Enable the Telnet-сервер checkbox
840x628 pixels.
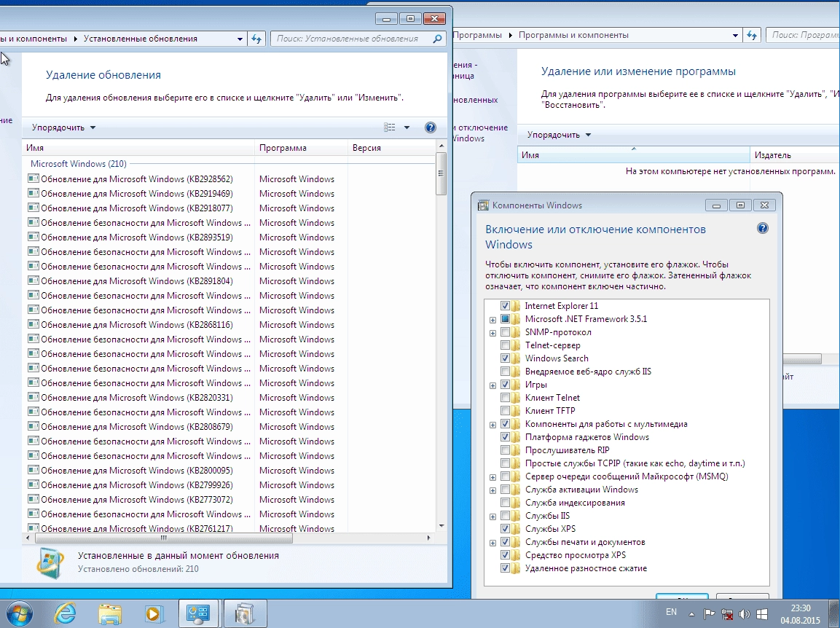coord(505,345)
